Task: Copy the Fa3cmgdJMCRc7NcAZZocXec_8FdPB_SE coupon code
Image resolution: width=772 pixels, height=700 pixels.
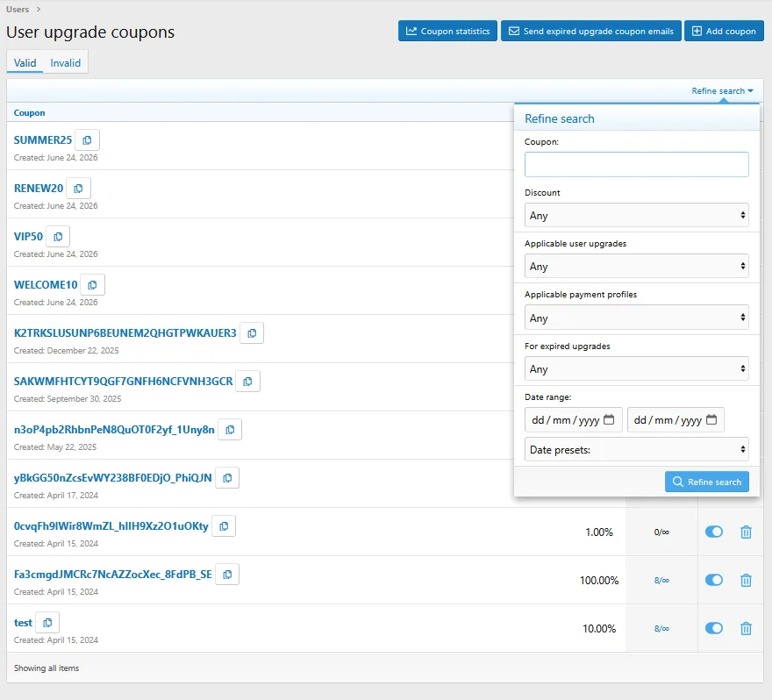Action: [227, 575]
